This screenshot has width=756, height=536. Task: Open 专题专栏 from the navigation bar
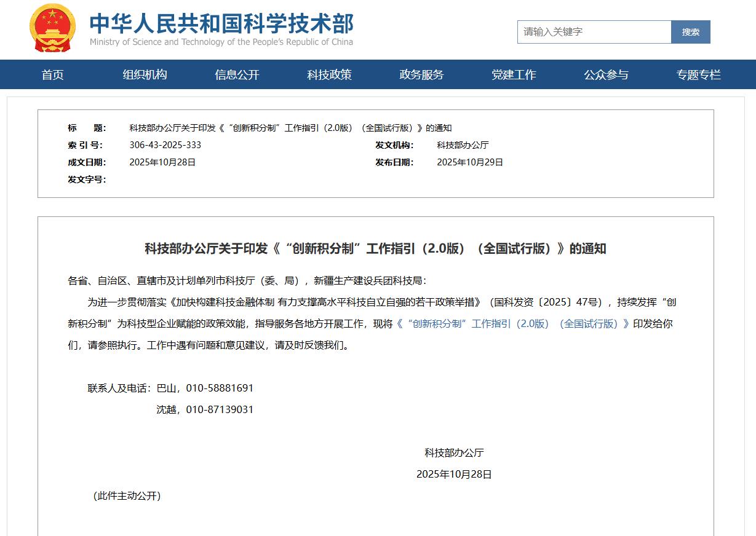(698, 75)
